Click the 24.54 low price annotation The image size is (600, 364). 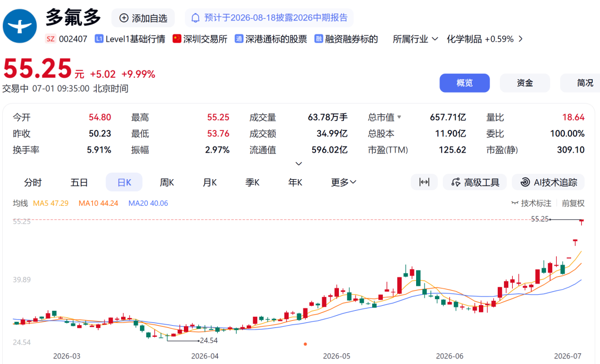click(208, 340)
